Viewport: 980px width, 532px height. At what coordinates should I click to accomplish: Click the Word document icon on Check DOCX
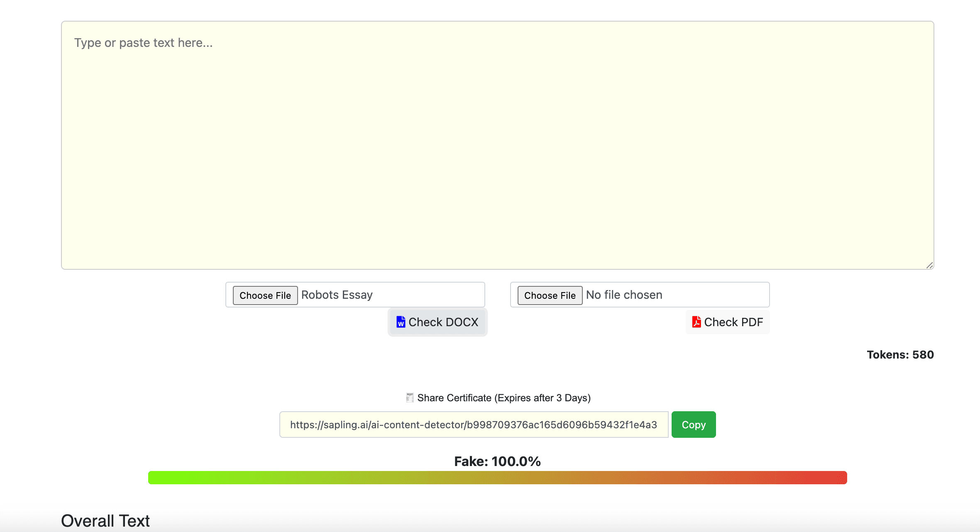tap(401, 322)
